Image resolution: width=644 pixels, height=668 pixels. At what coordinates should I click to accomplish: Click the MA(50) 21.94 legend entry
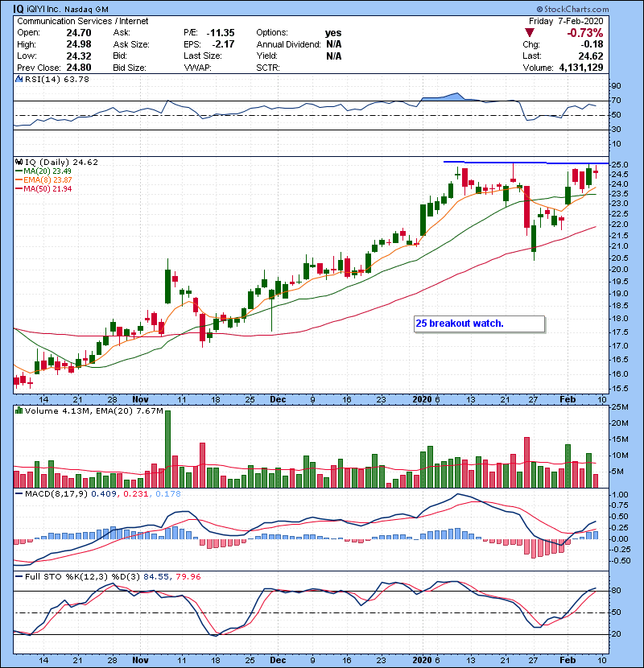[x=43, y=189]
